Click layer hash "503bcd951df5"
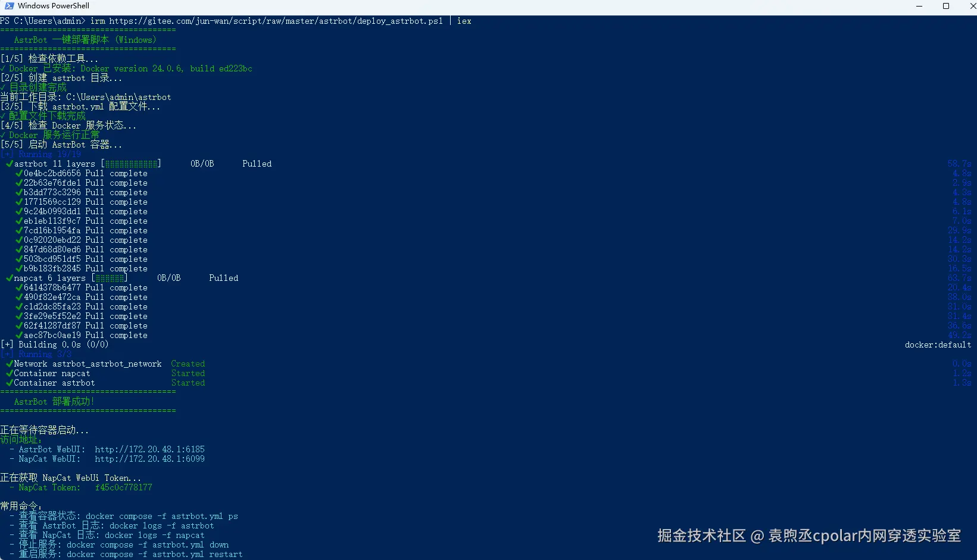The height and width of the screenshot is (560, 977). pos(52,259)
